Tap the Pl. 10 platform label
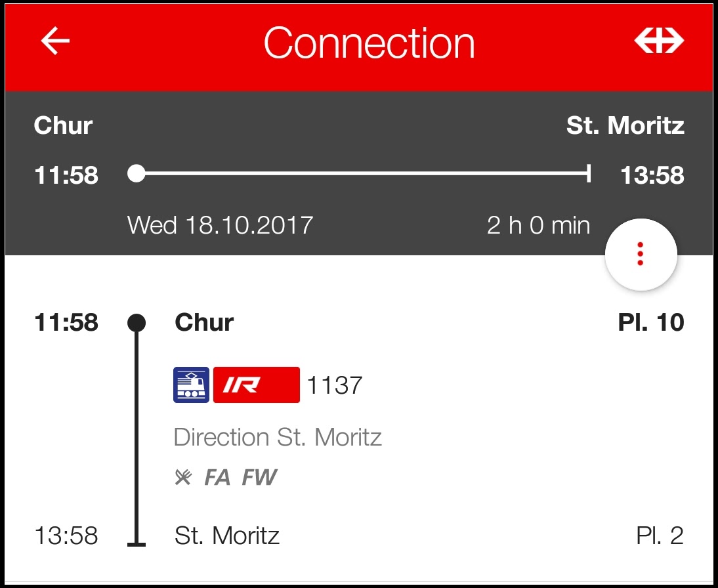The height and width of the screenshot is (588, 718). [650, 323]
